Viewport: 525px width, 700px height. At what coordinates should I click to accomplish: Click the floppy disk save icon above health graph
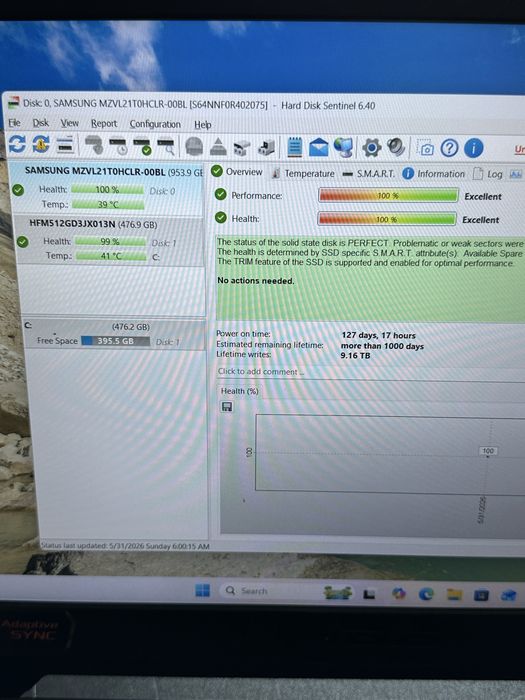click(x=227, y=407)
